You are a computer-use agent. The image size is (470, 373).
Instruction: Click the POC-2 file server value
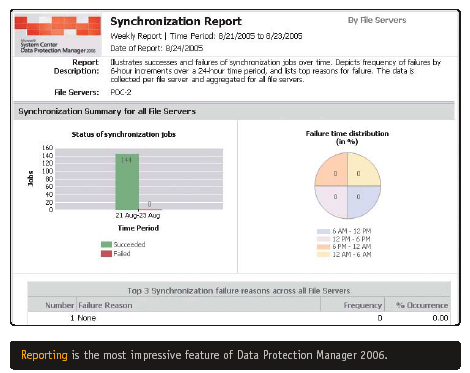pos(121,92)
